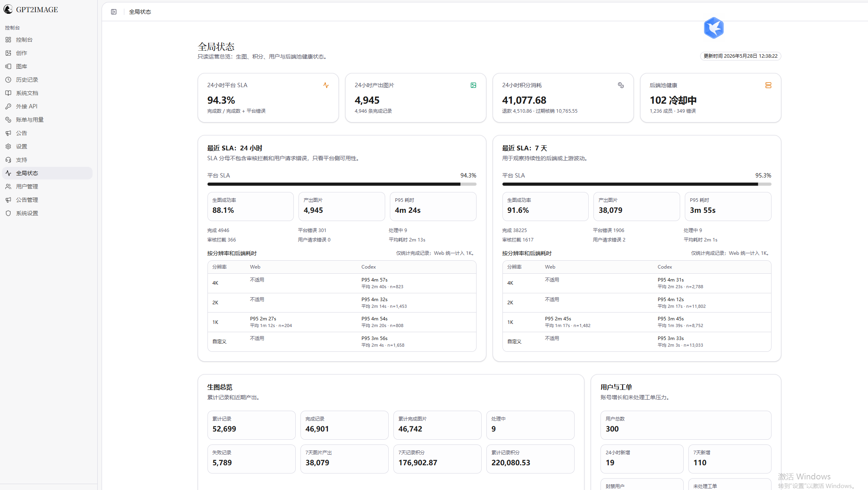Viewport: 868px width, 490px height.
Task: Click the 用户管理 users icon
Action: [8, 186]
